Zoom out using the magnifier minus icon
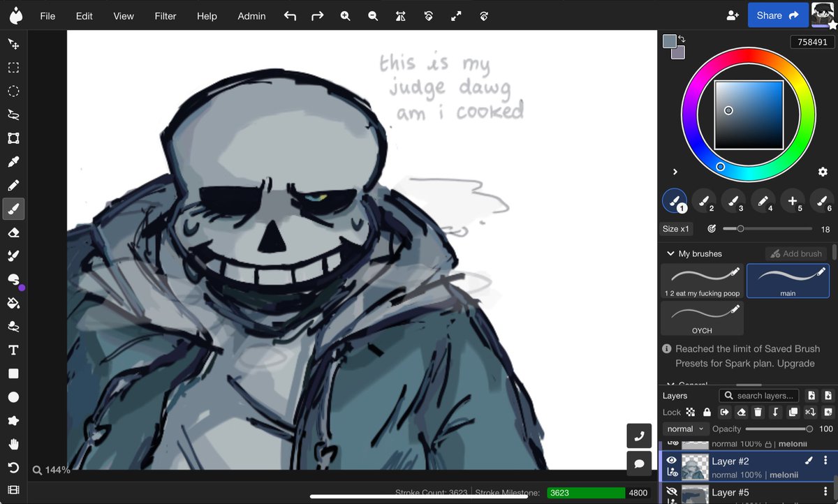Viewport: 838px width, 504px height. [373, 15]
